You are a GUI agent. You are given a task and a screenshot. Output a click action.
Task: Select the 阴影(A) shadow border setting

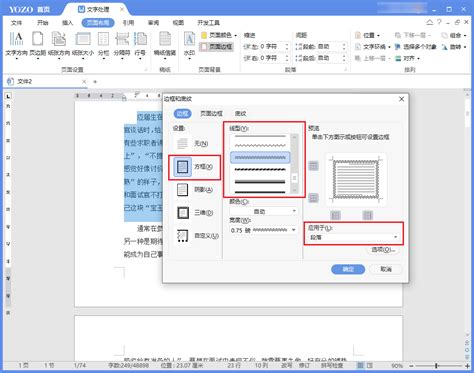point(194,190)
